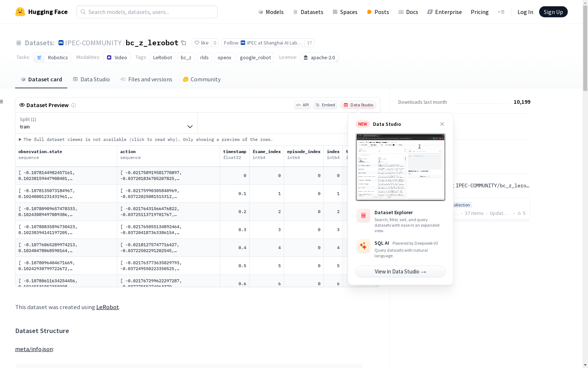The height and width of the screenshot is (368, 588).
Task: Select the Dataset card tab
Action: (41, 79)
